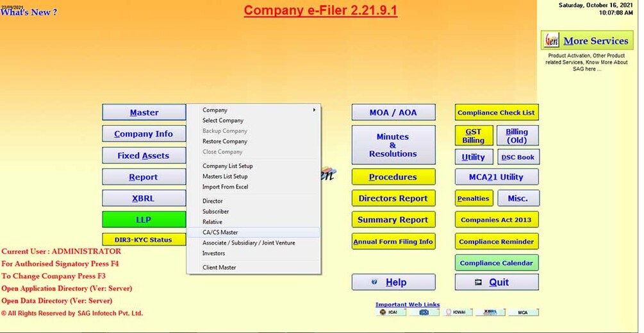The height and width of the screenshot is (333, 644).
Task: Open the Director master entry
Action: coord(253,201)
